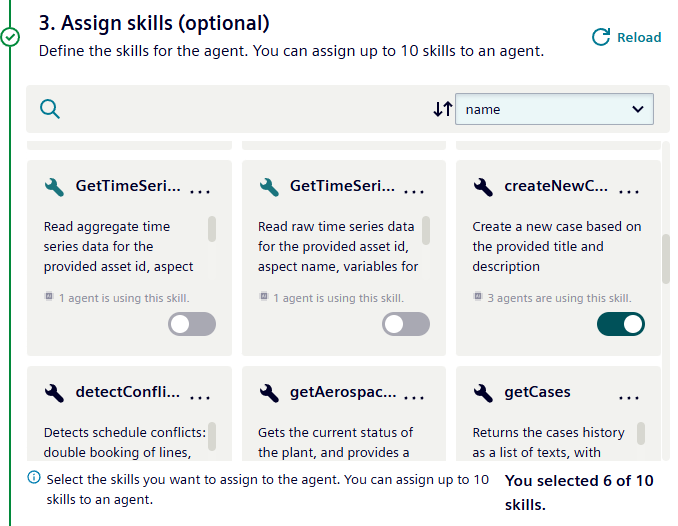678x526 pixels.
Task: Click the Reload button
Action: 626,37
